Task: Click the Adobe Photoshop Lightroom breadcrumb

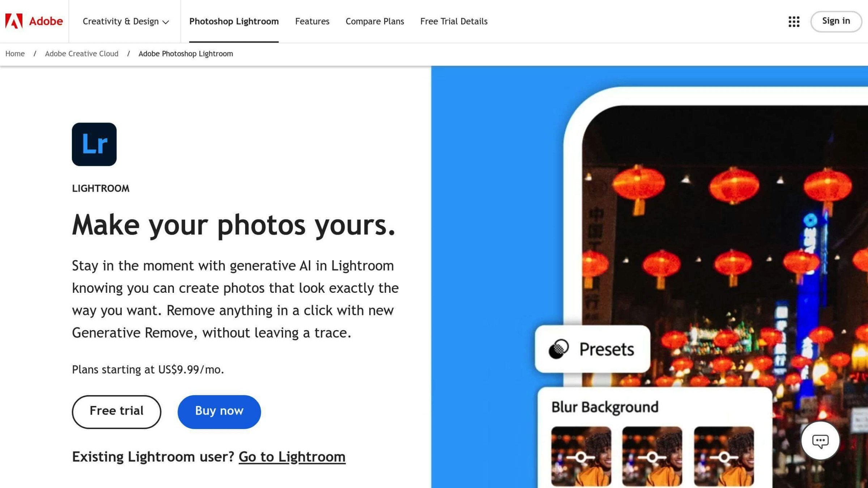Action: point(186,54)
